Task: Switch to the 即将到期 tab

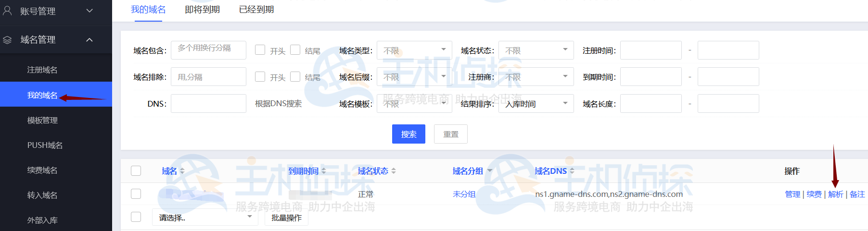Action: coord(202,10)
